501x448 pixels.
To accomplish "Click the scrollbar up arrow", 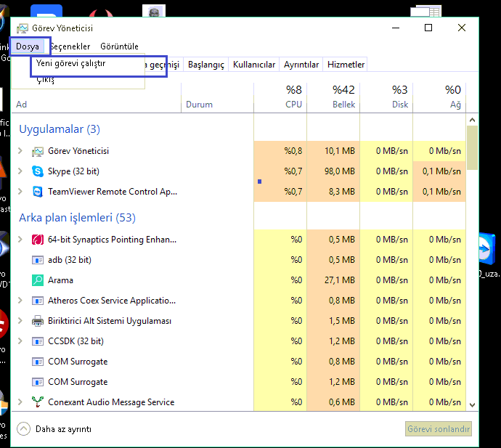I will pos(472,121).
